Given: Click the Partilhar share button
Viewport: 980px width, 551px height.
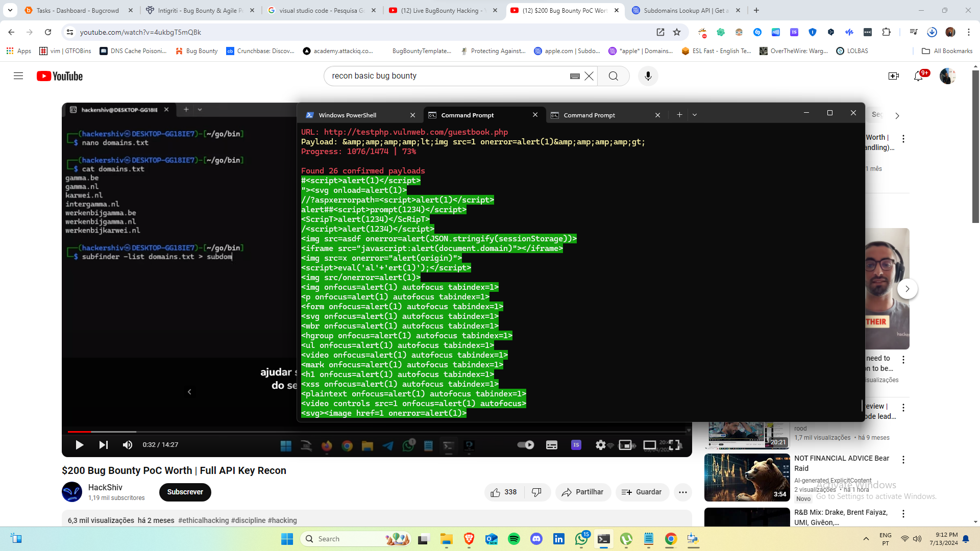Looking at the screenshot, I should tap(582, 492).
